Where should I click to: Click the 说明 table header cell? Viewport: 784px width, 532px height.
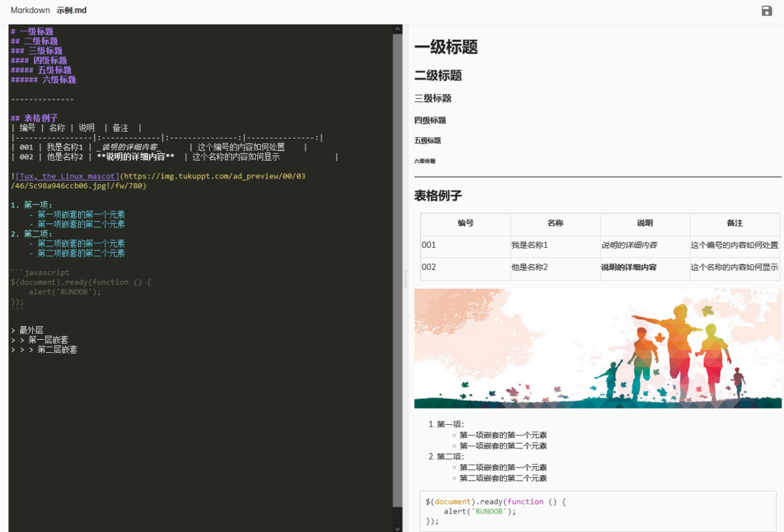point(645,224)
